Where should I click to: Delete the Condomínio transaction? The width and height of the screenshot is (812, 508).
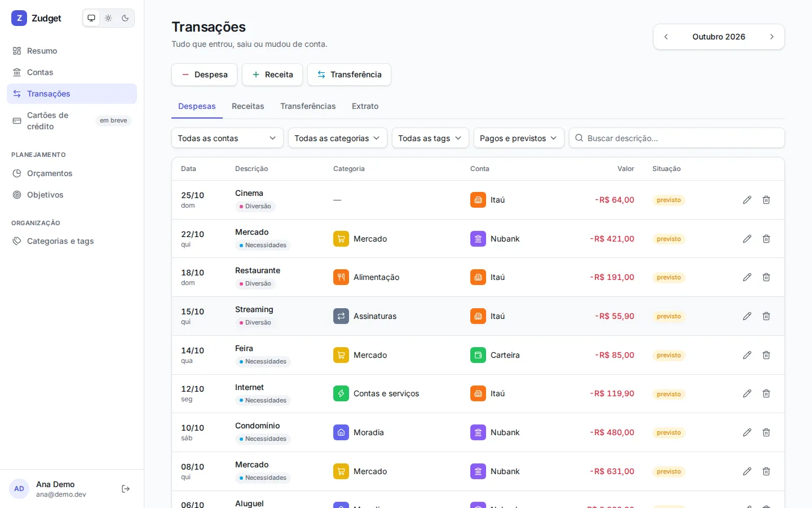(x=766, y=432)
